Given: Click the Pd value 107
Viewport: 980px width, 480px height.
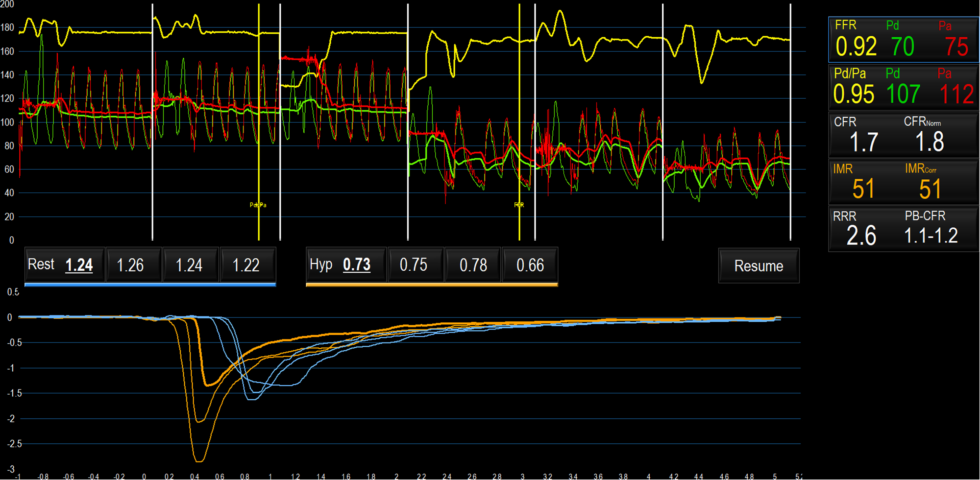Looking at the screenshot, I should click(x=903, y=94).
